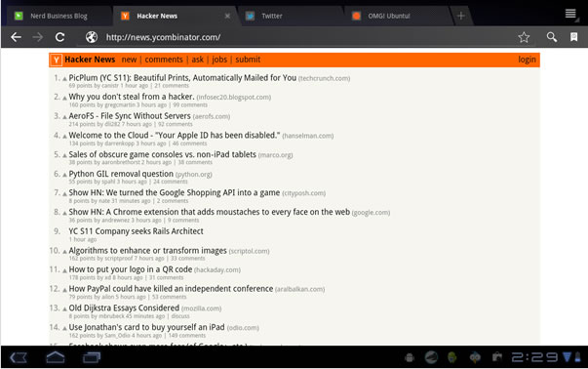588x369 pixels.
Task: Upvote the PayPal conference story
Action: [64, 290]
